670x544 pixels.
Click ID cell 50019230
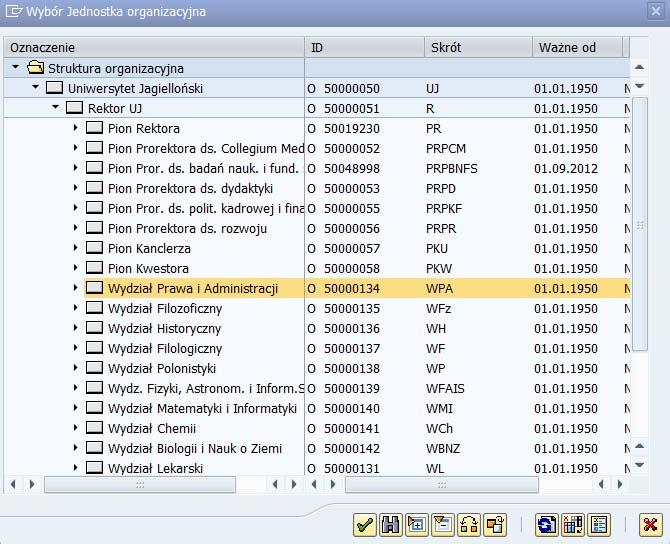coord(352,129)
